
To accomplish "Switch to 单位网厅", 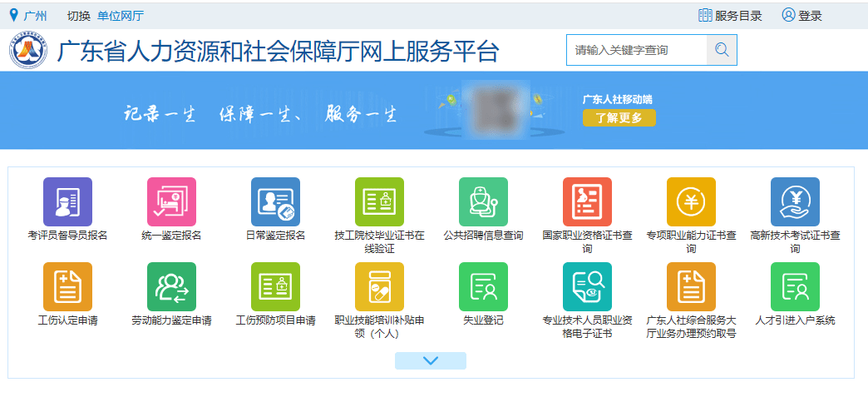I will (x=121, y=16).
